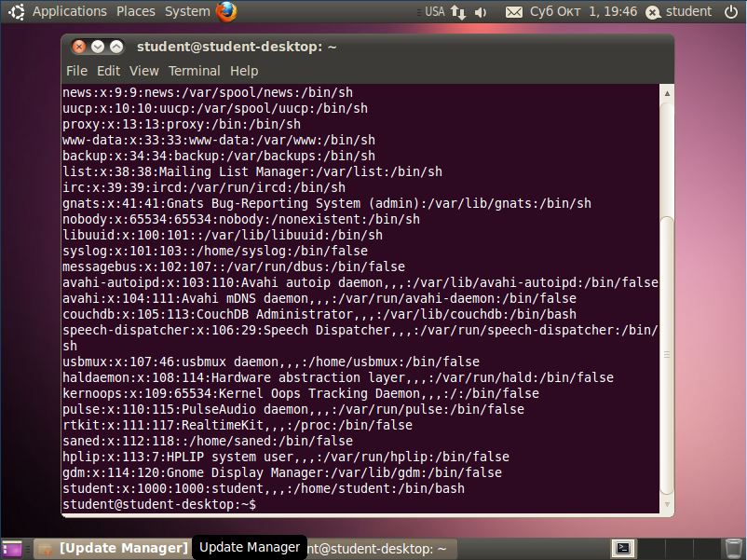This screenshot has height=560, width=747.
Task: Open the System menu
Action: [x=187, y=11]
